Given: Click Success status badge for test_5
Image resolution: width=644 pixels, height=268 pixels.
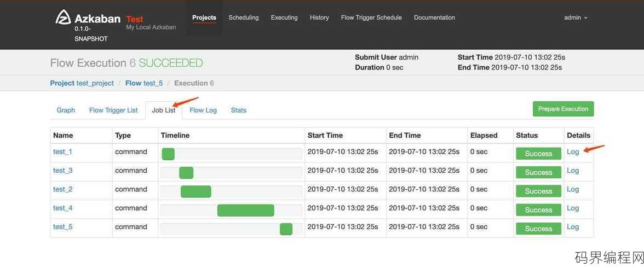Looking at the screenshot, I should (538, 229).
